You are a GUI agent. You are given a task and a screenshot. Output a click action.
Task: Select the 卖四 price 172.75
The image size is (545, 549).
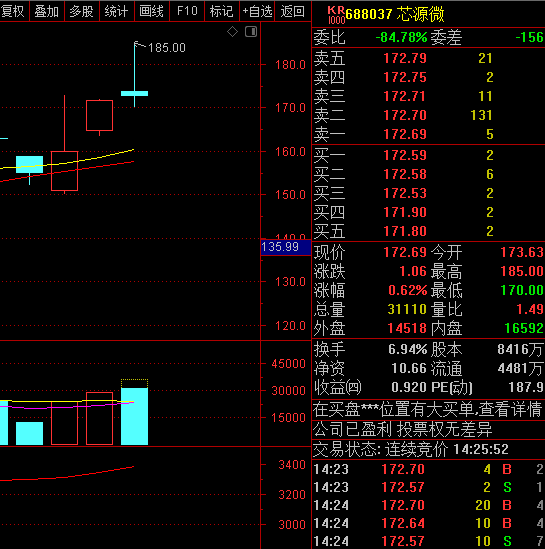pyautogui.click(x=405, y=77)
